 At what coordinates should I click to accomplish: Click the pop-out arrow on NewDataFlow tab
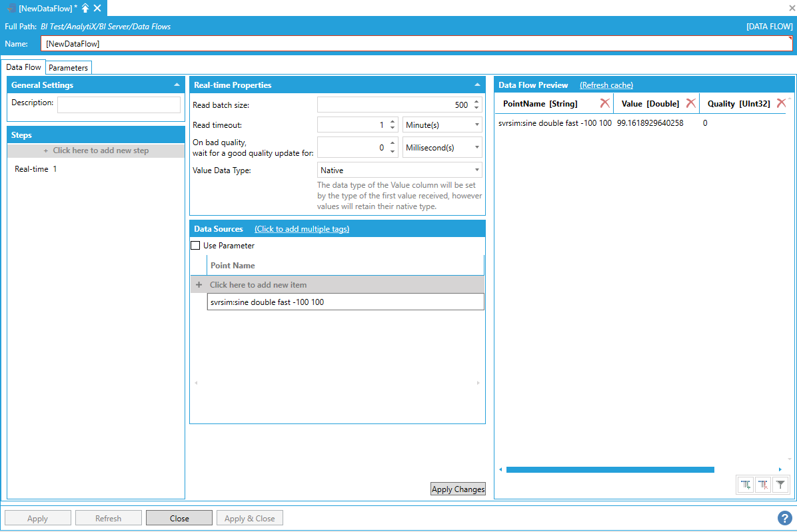point(85,8)
